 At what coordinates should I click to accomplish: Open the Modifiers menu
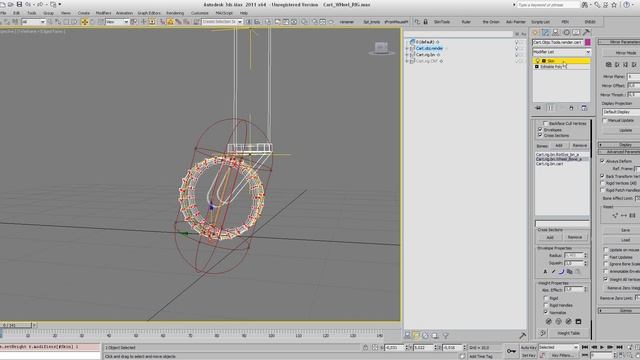(103, 13)
